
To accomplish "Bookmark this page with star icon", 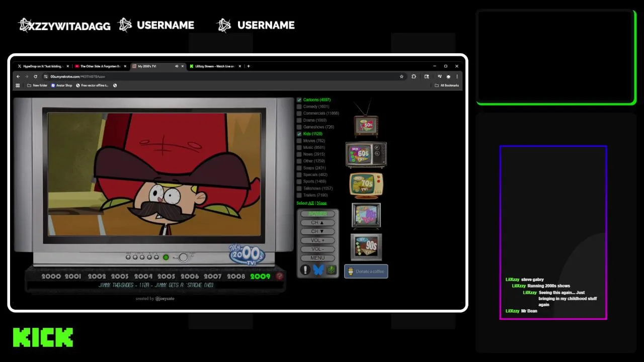I will pos(401,76).
